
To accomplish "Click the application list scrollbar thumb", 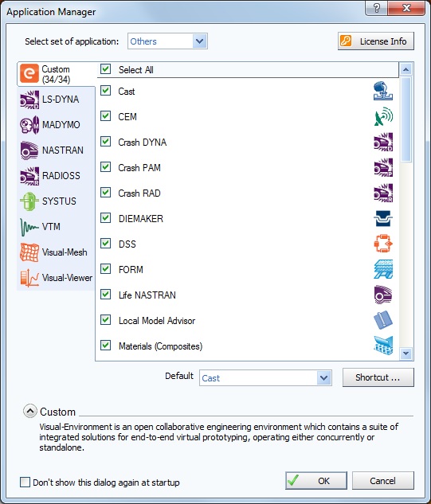I will (x=406, y=119).
